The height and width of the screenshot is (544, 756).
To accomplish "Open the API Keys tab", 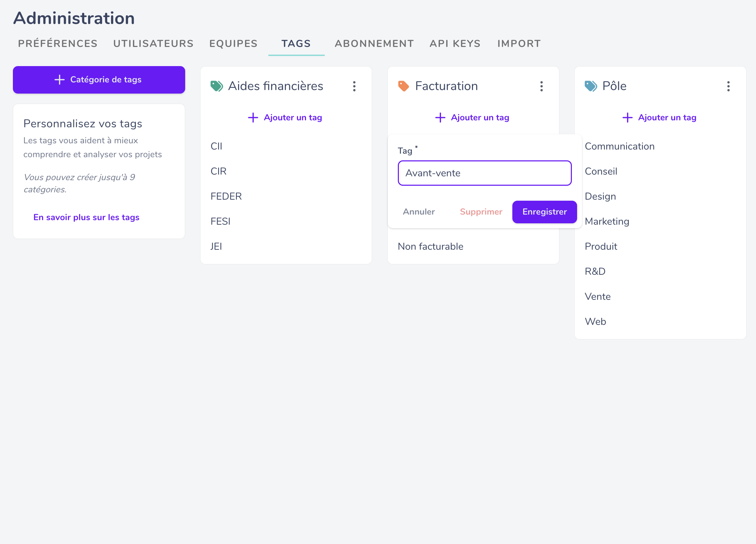I will point(455,43).
